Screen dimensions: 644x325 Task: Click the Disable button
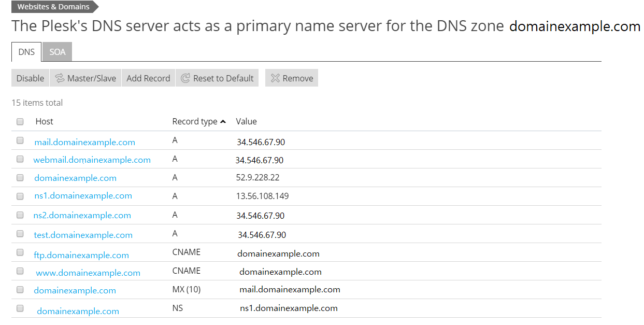click(x=30, y=78)
